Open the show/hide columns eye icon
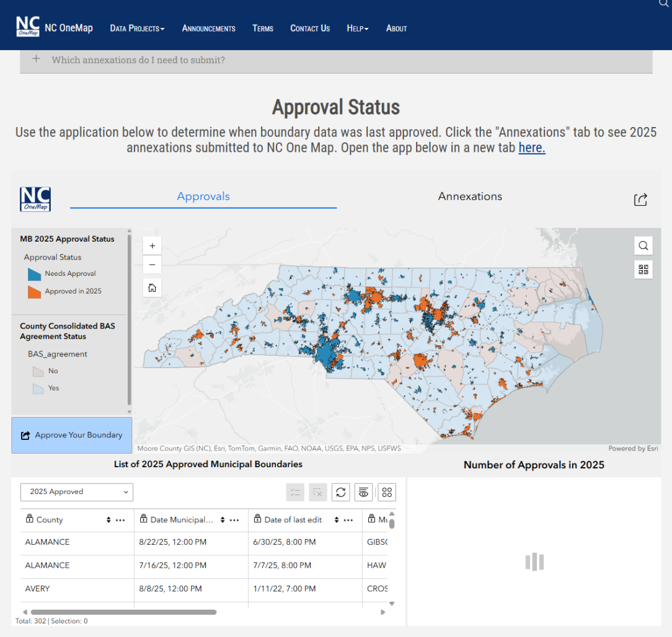Viewport: 672px width, 637px height. click(x=363, y=492)
